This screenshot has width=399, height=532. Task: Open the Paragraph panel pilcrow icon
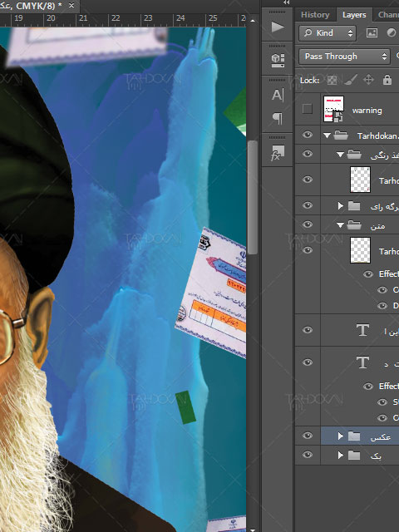click(x=278, y=118)
